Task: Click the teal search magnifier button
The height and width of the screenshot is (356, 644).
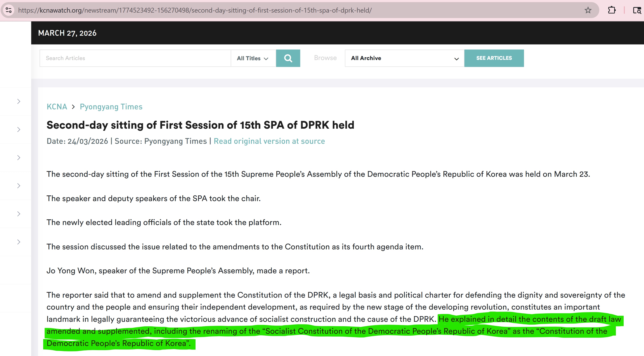Action: pyautogui.click(x=288, y=58)
